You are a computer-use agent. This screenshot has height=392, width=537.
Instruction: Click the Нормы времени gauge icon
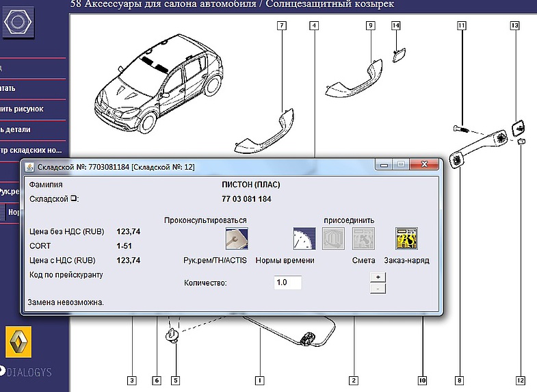tap(304, 239)
